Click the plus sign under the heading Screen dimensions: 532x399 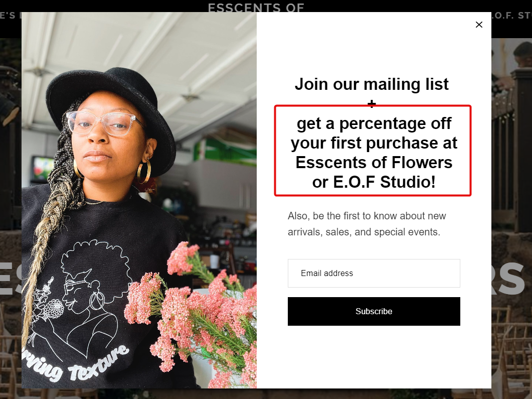(372, 103)
